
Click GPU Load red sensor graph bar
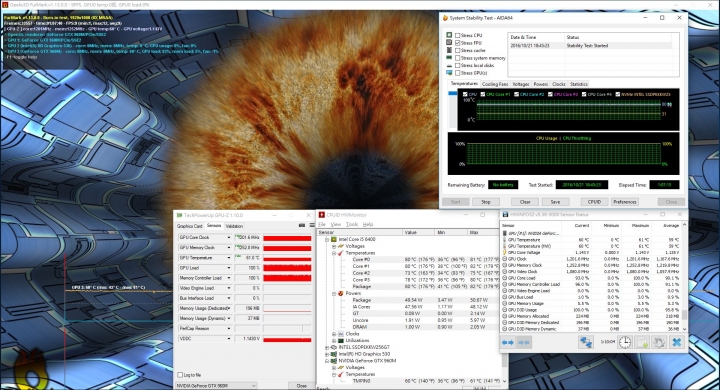coord(287,268)
